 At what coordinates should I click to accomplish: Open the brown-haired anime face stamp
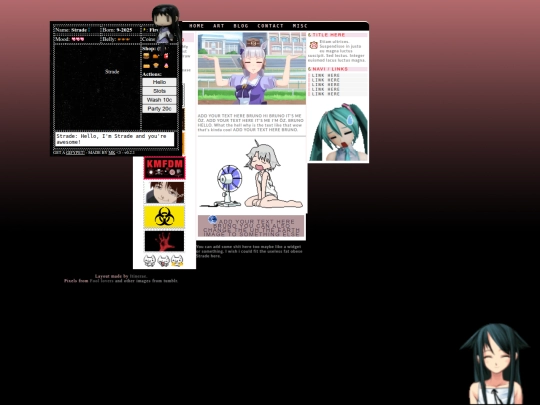(165, 193)
